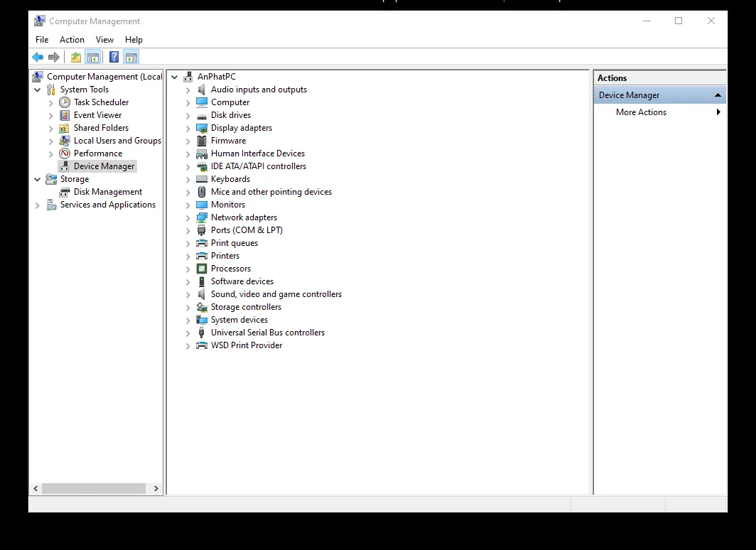Expand the Network adapters category
756x550 pixels.
pyautogui.click(x=187, y=217)
